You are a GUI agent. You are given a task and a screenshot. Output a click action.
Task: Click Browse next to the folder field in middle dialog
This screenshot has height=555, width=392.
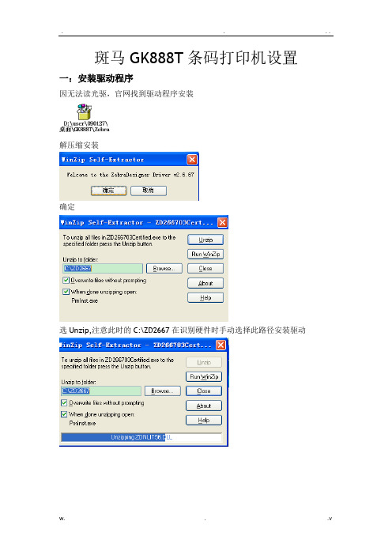pos(164,269)
